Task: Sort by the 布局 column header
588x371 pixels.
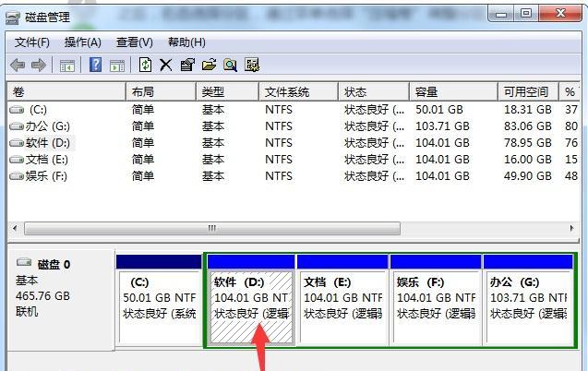Action: [161, 91]
